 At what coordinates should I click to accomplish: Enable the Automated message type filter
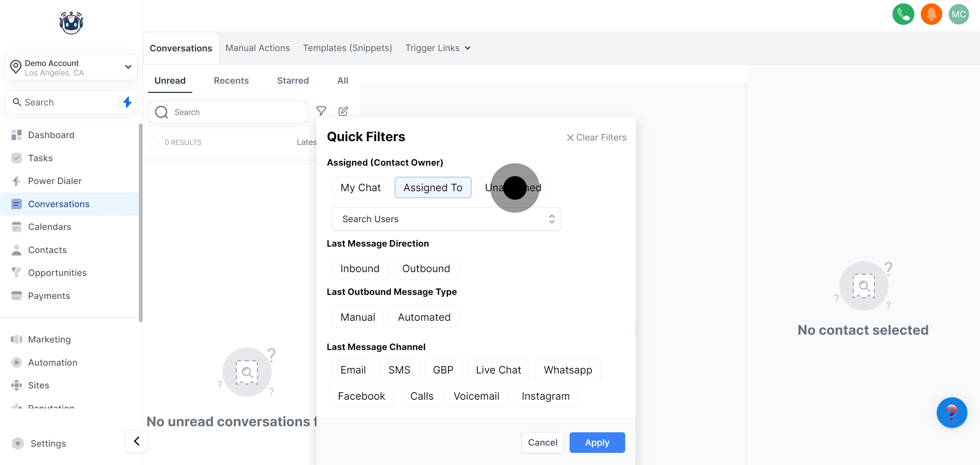tap(424, 317)
